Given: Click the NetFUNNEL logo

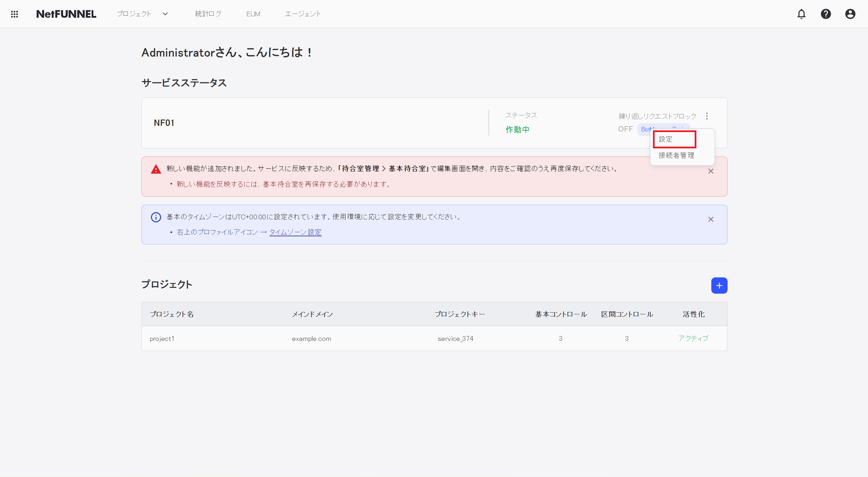Looking at the screenshot, I should pos(66,14).
